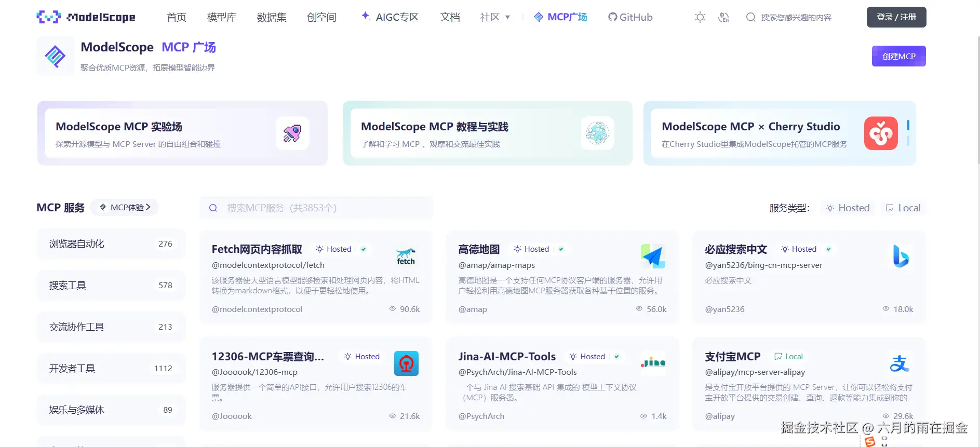
Task: Select the 浏览器自动化 category
Action: coord(111,244)
